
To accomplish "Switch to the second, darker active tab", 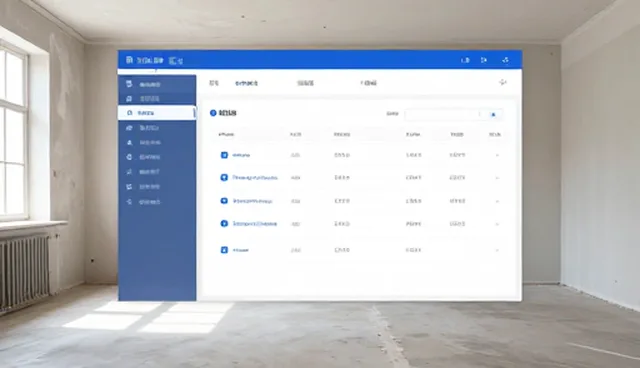I will pos(247,83).
